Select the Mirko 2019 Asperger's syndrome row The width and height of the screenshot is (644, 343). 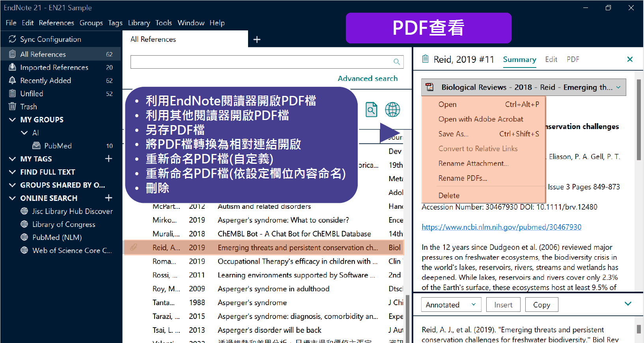point(263,220)
